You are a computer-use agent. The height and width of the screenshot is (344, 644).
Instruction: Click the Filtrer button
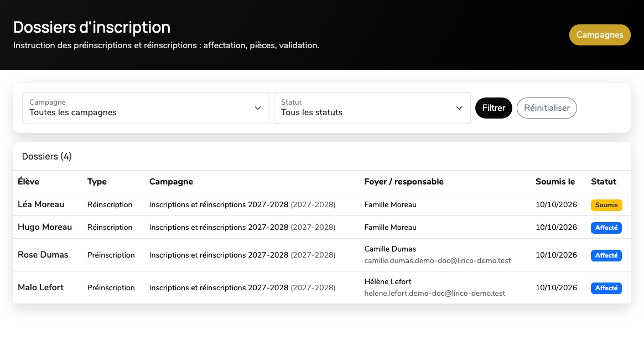[494, 108]
